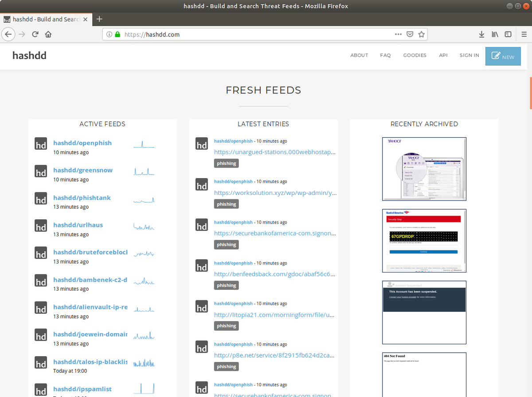The image size is (532, 397).
Task: Click the browser forward arrow
Action: click(22, 34)
